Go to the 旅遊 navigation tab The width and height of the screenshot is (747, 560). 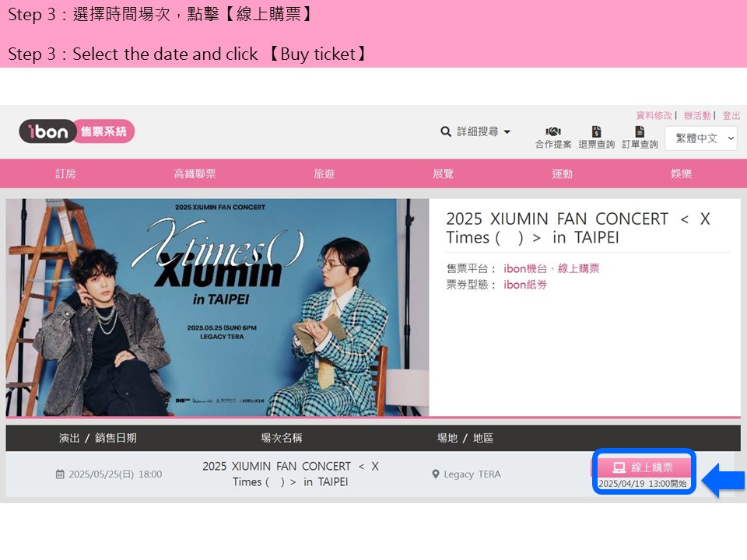324,173
